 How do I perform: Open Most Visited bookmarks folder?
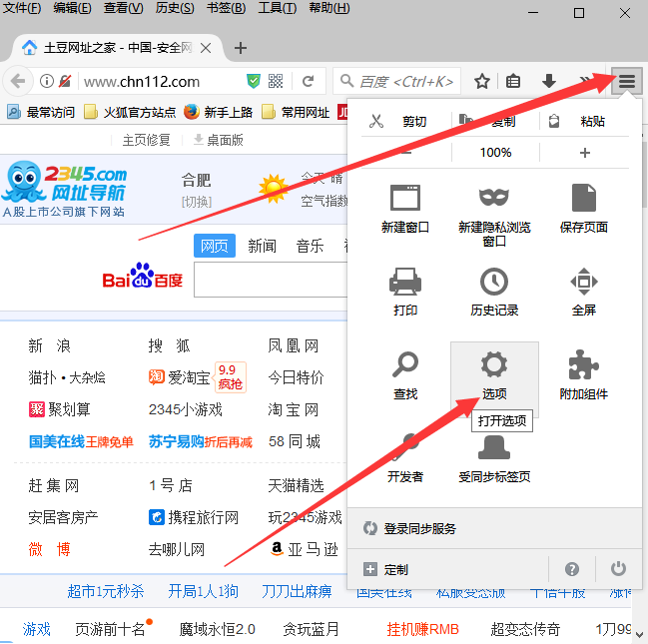point(41,112)
